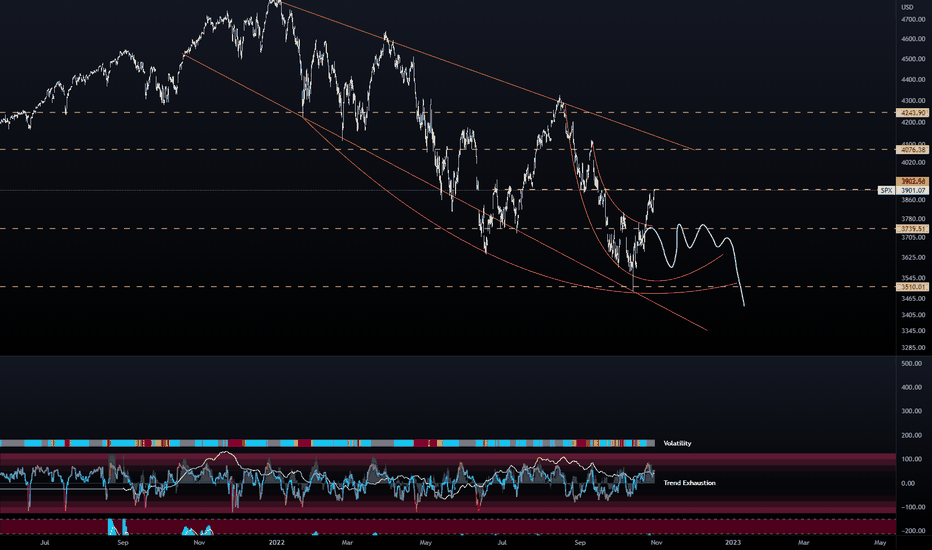
Task: Click the 300.00 indicator scale value
Action: pos(911,411)
